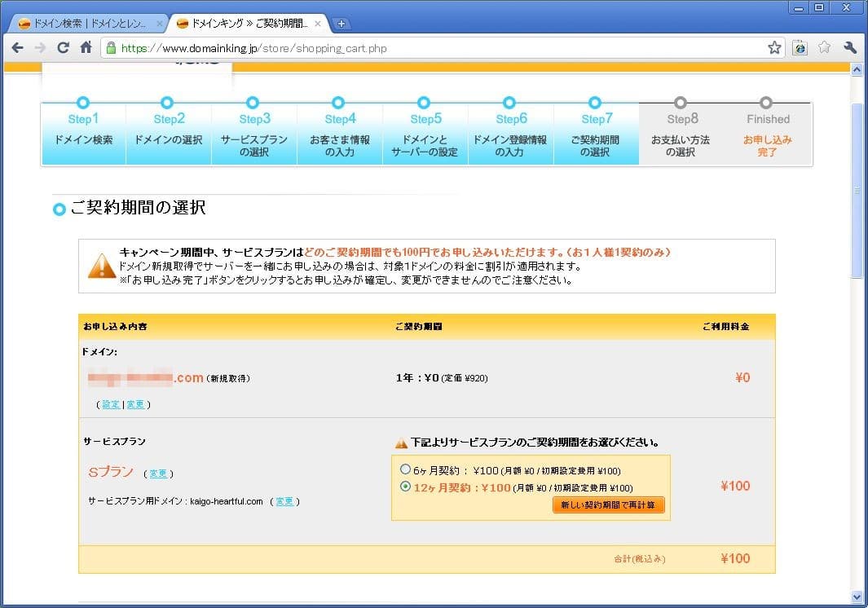Click the IE Tab extension icon
868x608 pixels.
point(800,48)
